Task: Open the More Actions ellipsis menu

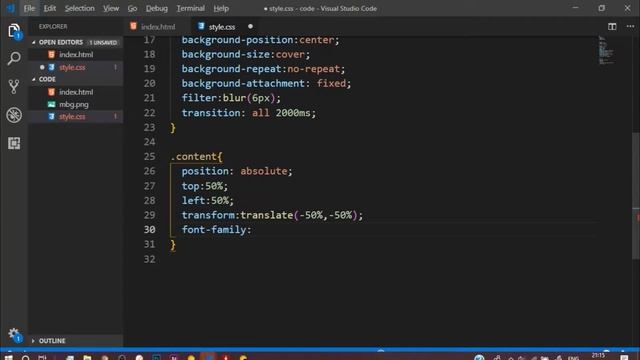Action: click(x=630, y=27)
